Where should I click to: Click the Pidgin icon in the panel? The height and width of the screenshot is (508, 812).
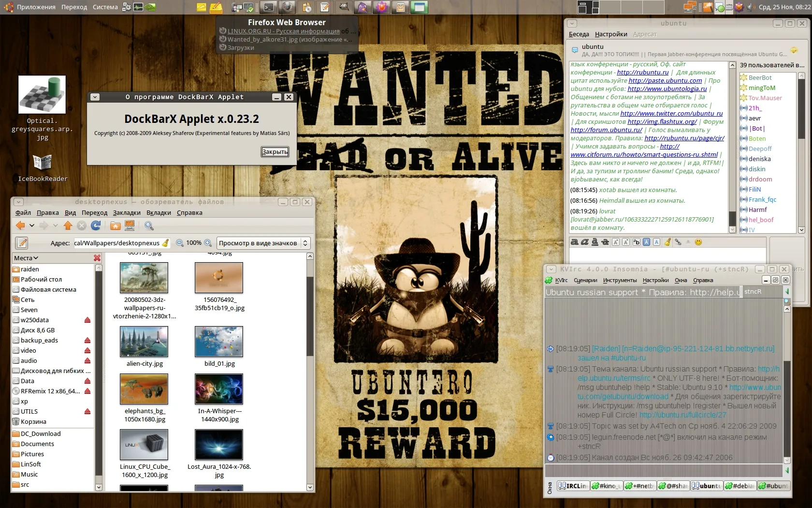(362, 7)
